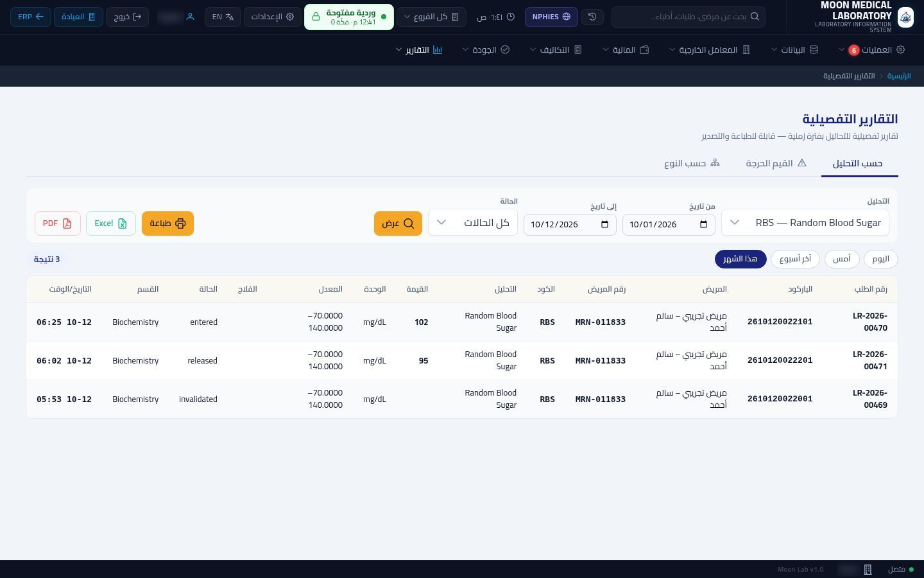Select اليوم date filter chip

[881, 259]
